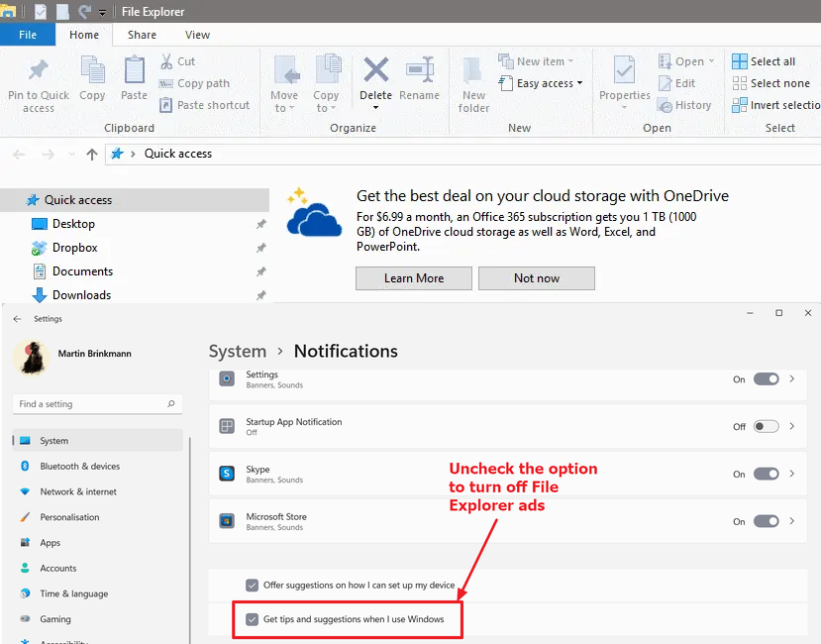The height and width of the screenshot is (644, 821).
Task: Uncheck Offer suggestions on device setup
Action: 253,586
